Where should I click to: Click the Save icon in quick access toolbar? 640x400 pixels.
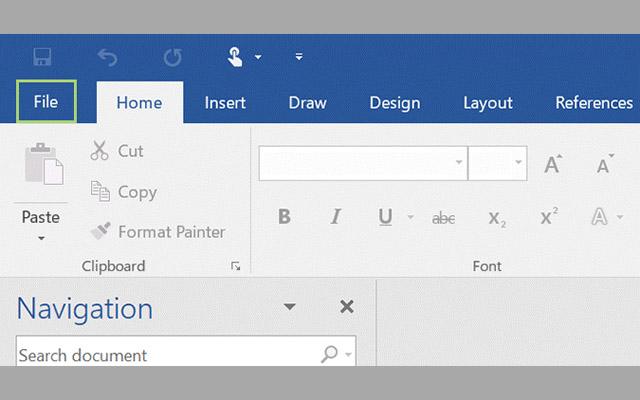coord(42,57)
